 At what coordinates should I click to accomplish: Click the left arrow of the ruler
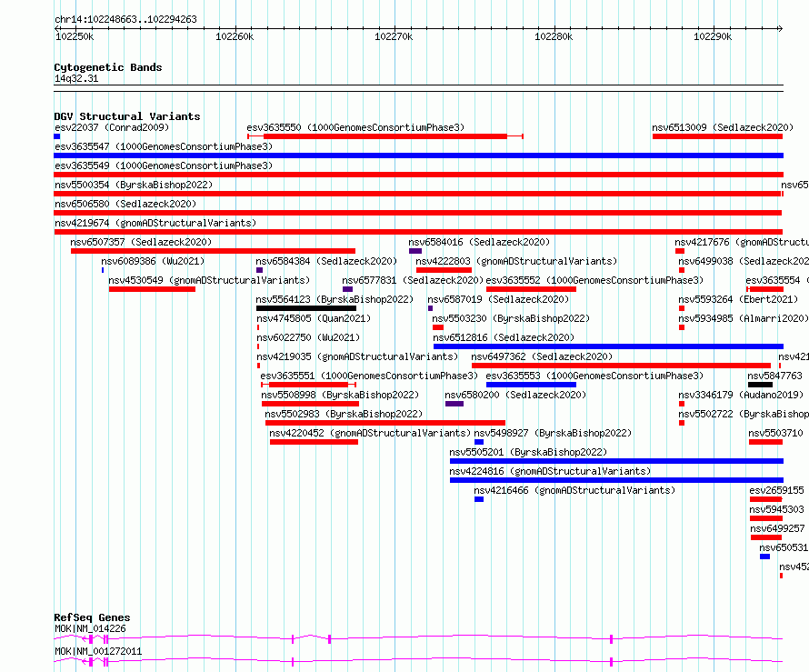pyautogui.click(x=56, y=28)
